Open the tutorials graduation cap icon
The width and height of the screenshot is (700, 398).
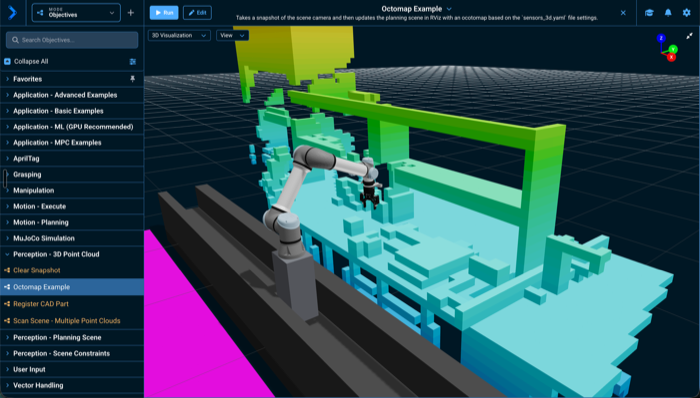pos(649,12)
